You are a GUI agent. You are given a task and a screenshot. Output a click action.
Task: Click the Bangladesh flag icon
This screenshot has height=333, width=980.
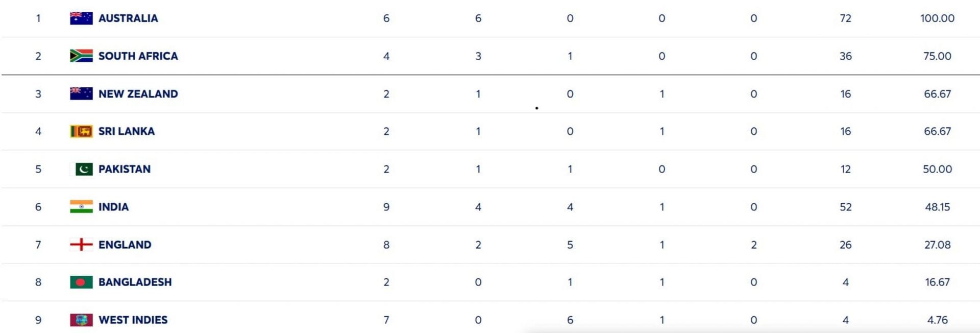81,282
